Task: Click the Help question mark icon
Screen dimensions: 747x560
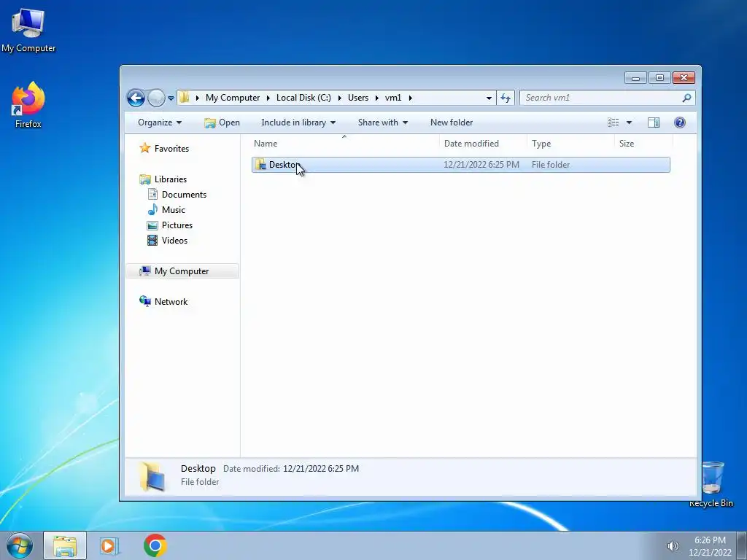Action: tap(680, 122)
